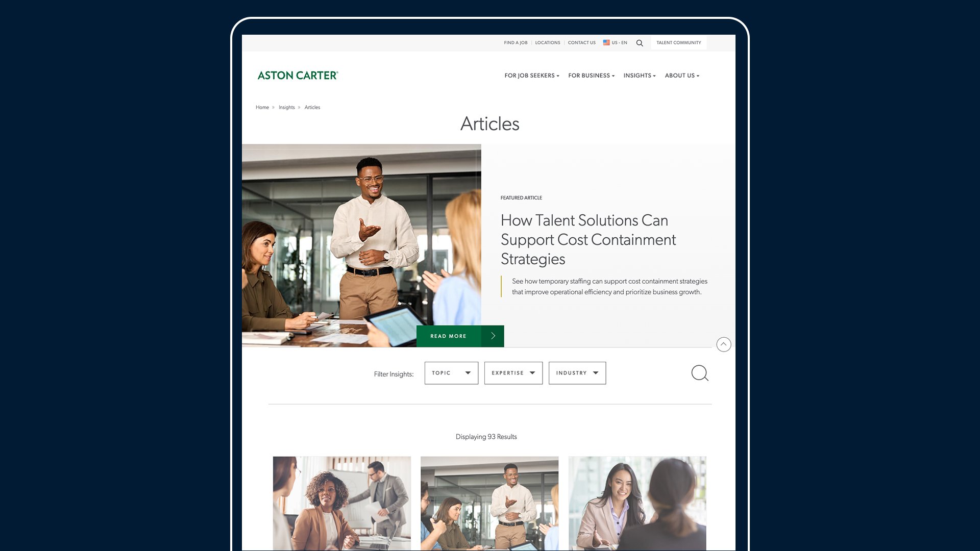Toggle the FIND A JOB top navigation link
Image resolution: width=980 pixels, height=551 pixels.
click(516, 42)
